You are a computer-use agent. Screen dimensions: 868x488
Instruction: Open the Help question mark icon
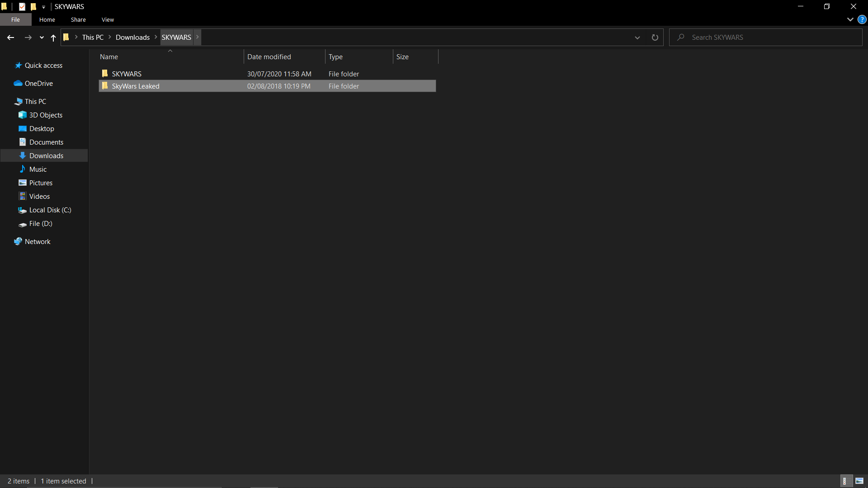tap(862, 20)
